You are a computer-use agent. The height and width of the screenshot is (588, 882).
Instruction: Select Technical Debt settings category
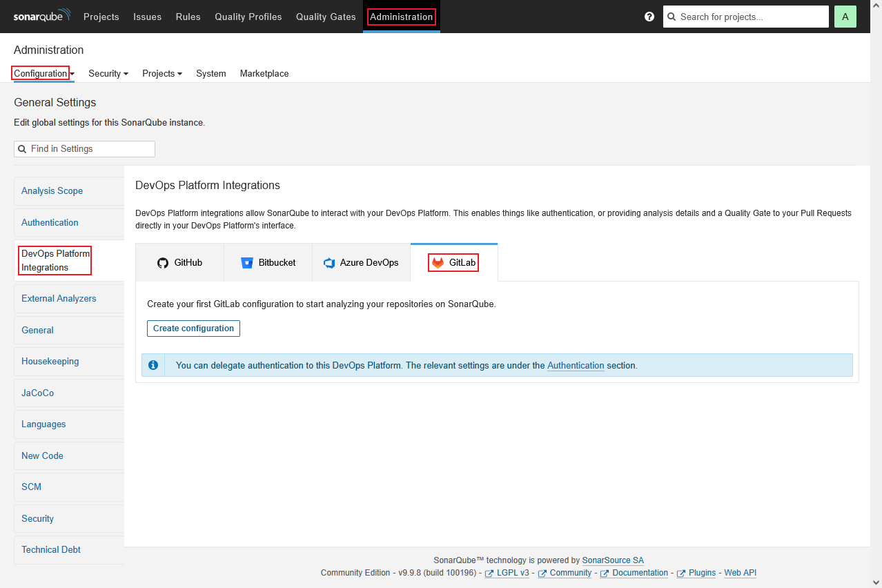tap(69, 550)
